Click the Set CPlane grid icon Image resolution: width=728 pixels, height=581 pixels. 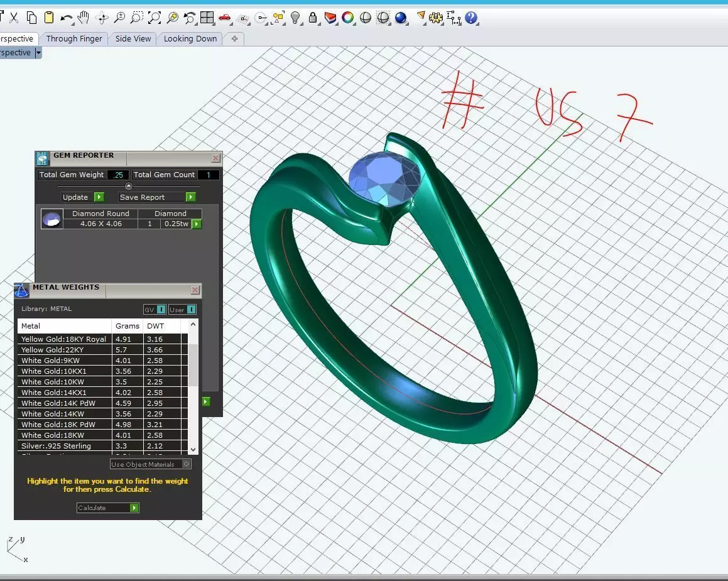tap(243, 19)
